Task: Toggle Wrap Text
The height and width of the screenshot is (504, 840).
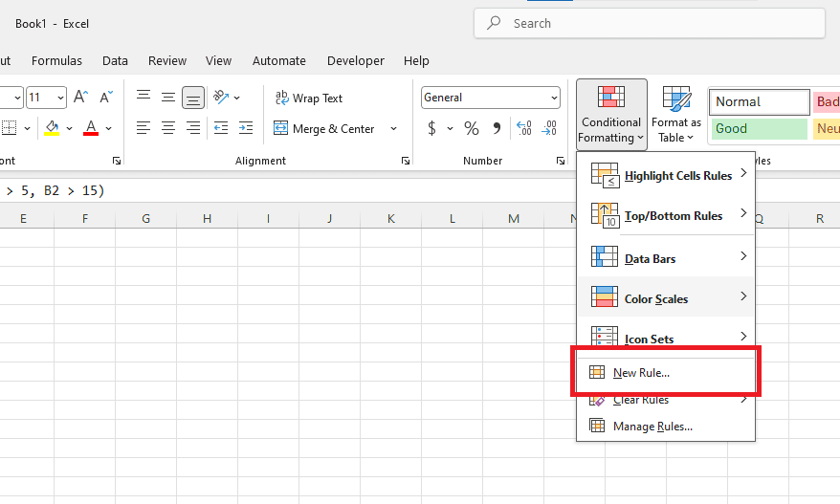Action: 309,98
